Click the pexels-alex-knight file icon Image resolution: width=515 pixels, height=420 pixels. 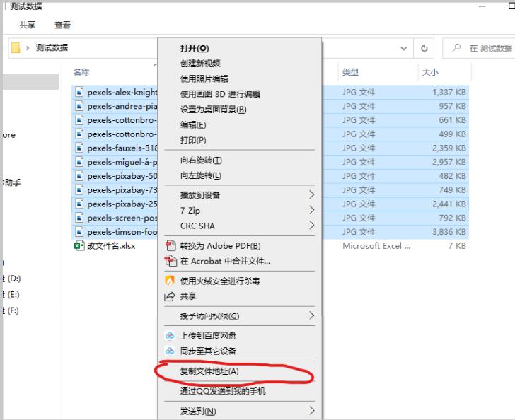point(79,92)
